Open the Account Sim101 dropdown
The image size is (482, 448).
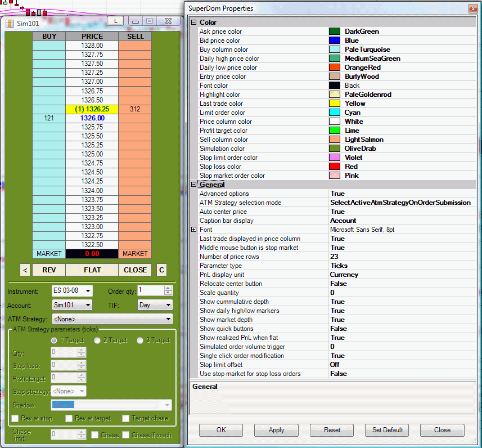(88, 305)
